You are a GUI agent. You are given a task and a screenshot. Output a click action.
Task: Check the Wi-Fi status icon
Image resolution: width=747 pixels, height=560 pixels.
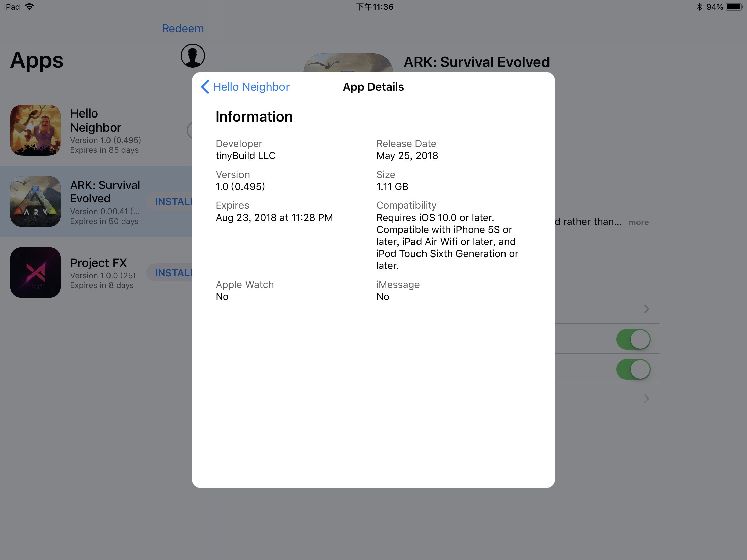[x=29, y=7]
